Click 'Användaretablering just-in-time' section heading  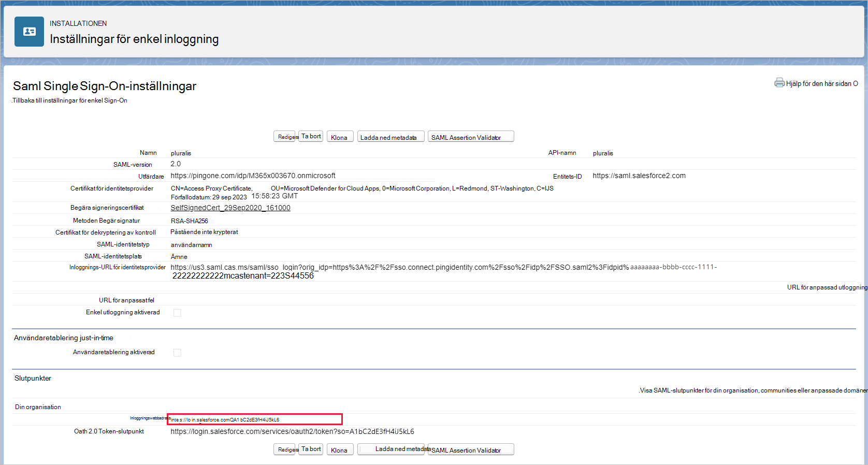[64, 338]
